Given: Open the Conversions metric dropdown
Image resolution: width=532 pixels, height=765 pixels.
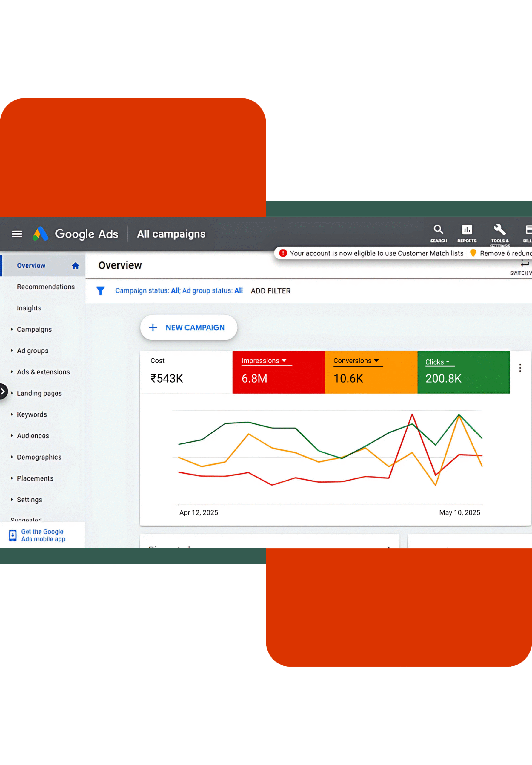Looking at the screenshot, I should 376,361.
